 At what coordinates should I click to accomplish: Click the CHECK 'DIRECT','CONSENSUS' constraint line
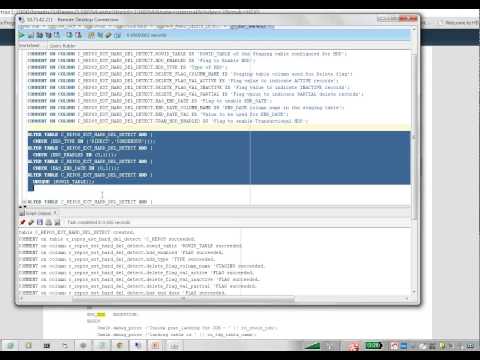pyautogui.click(x=94, y=141)
